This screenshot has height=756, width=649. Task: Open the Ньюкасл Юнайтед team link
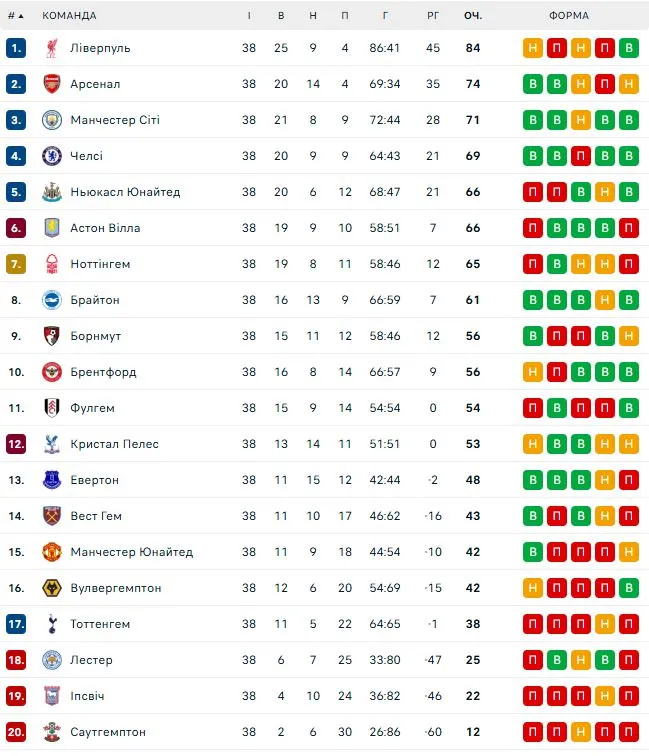(125, 192)
